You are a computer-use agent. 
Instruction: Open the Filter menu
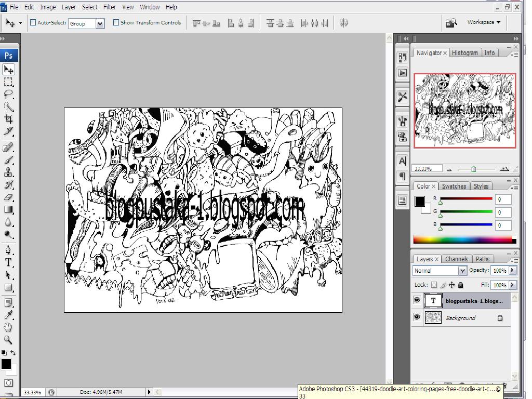pyautogui.click(x=109, y=7)
